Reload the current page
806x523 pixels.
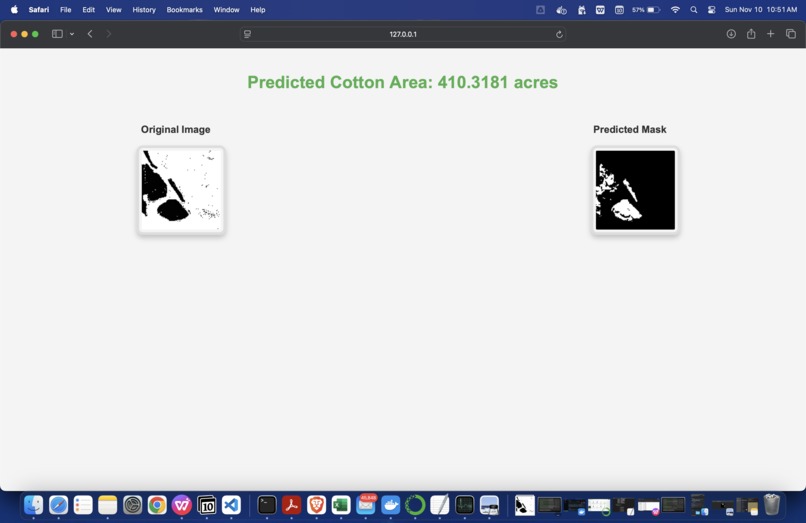559,34
